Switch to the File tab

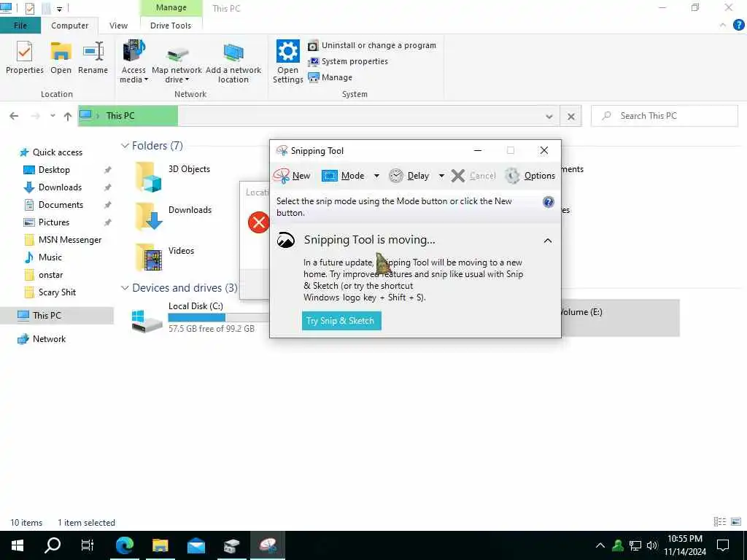click(20, 26)
